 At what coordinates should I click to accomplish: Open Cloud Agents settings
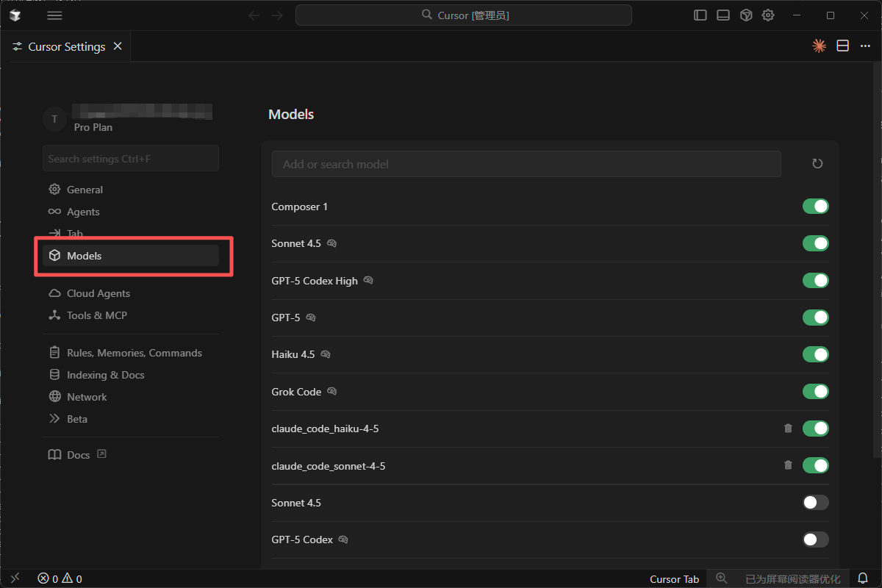(x=131, y=293)
